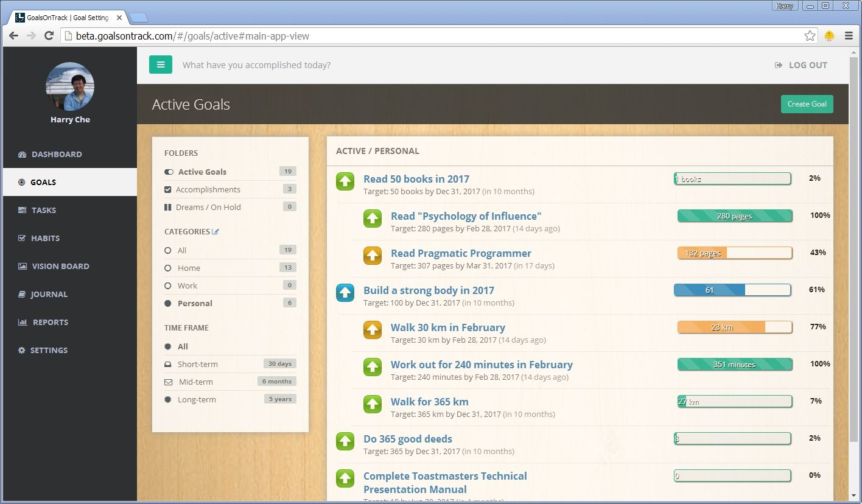Click the Walk 30 km progress bar
This screenshot has width=862, height=504.
pyautogui.click(x=734, y=327)
